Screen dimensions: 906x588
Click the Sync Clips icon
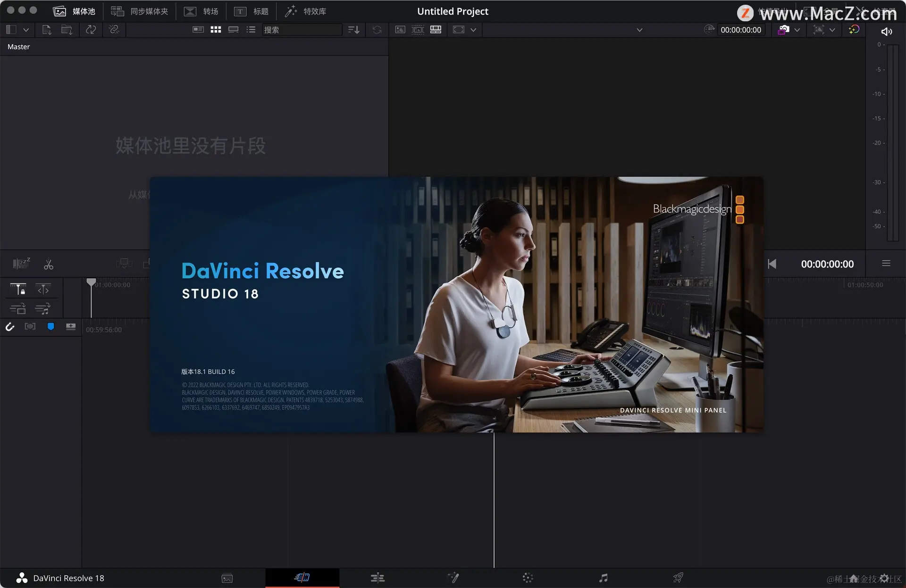[x=91, y=30]
